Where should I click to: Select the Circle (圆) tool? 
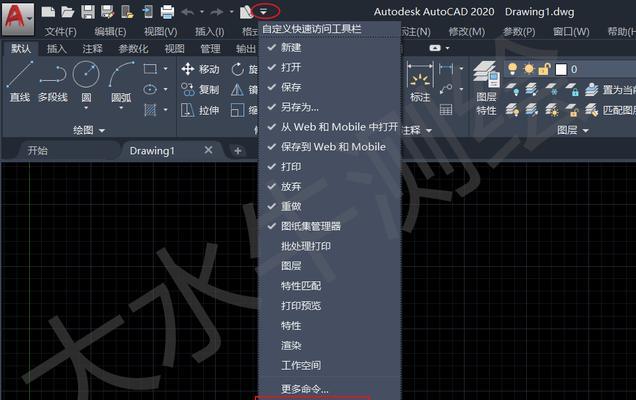point(86,81)
